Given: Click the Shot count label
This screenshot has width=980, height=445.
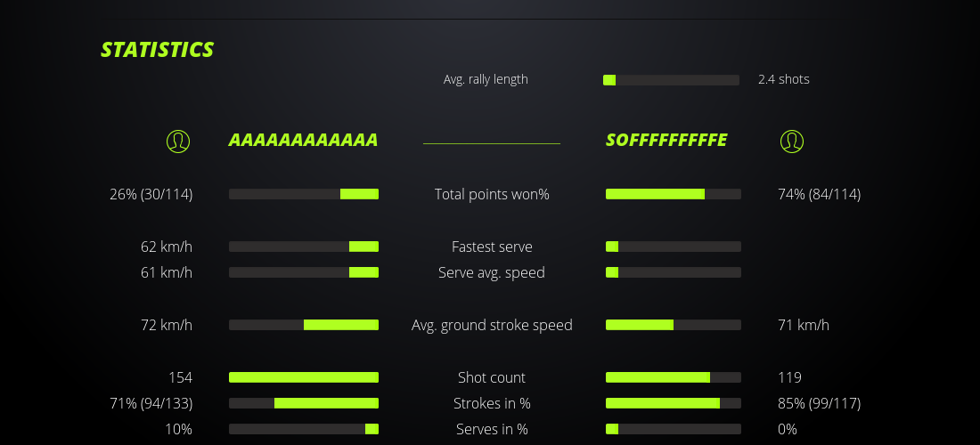Looking at the screenshot, I should 492,377.
